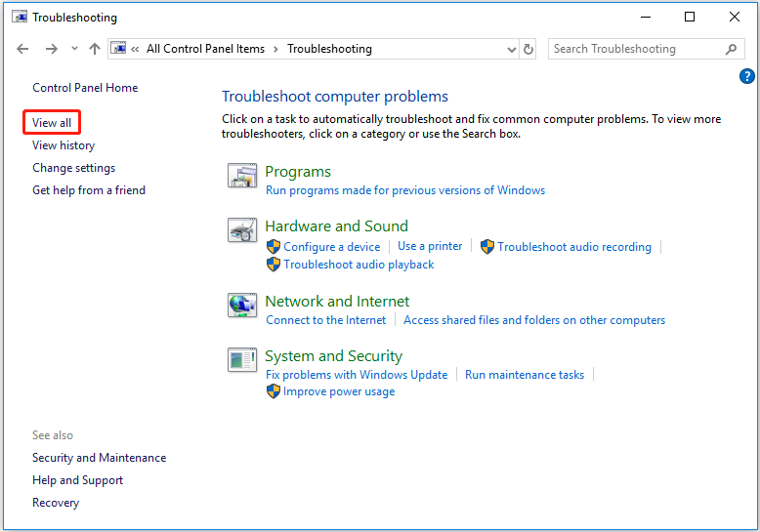Image resolution: width=760 pixels, height=532 pixels.
Task: Run programs made for previous Windows versions
Action: click(405, 190)
